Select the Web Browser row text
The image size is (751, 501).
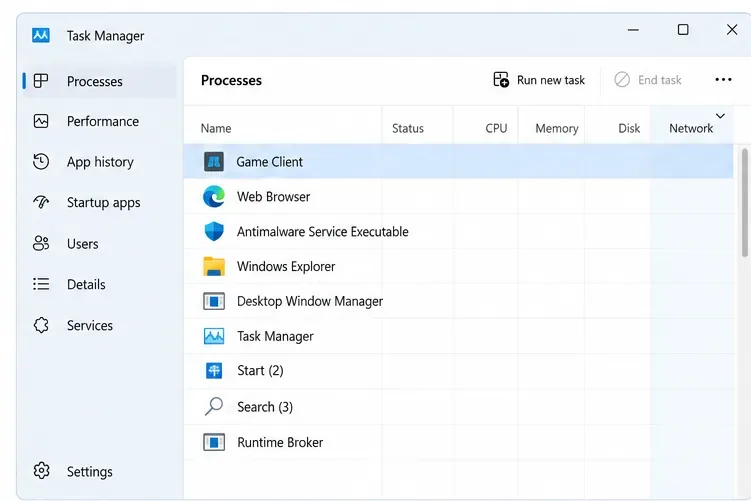(x=273, y=197)
